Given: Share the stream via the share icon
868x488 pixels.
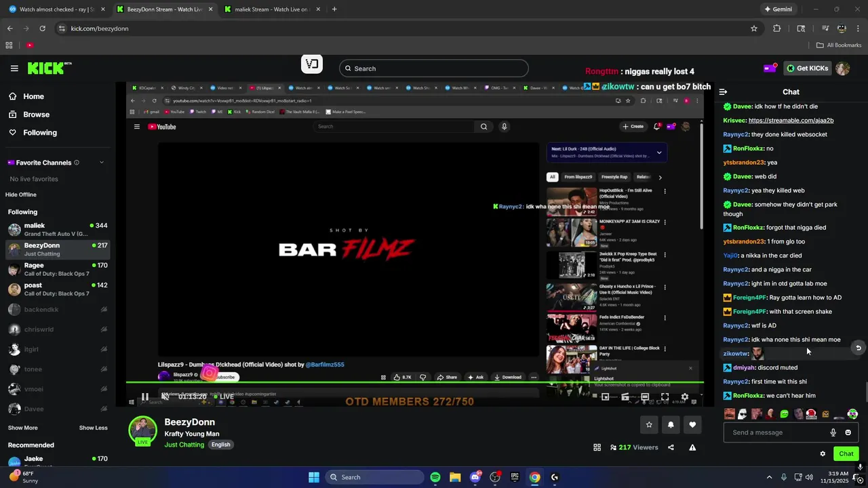Looking at the screenshot, I should point(671,447).
